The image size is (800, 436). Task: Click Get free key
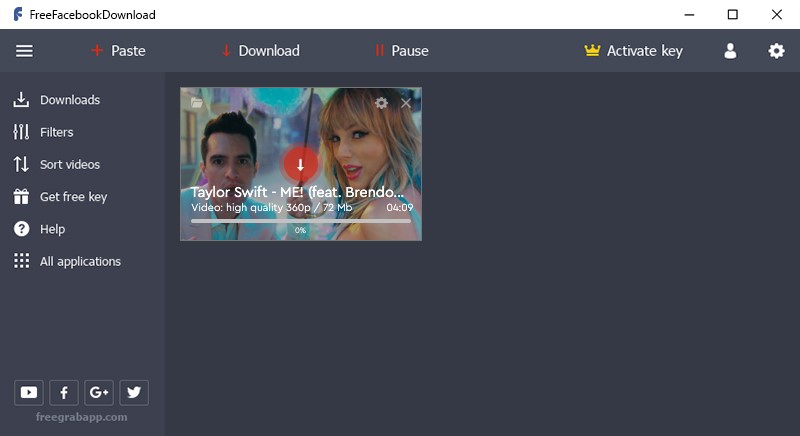(60, 197)
